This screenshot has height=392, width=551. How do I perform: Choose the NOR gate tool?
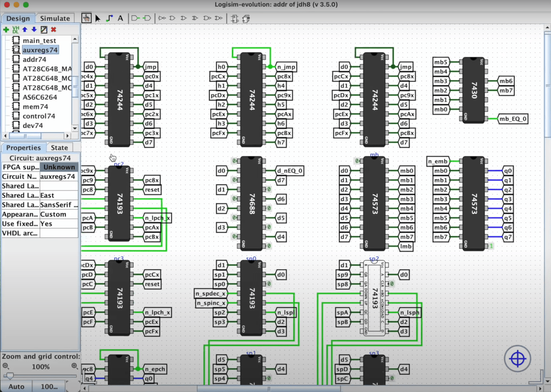click(x=218, y=18)
